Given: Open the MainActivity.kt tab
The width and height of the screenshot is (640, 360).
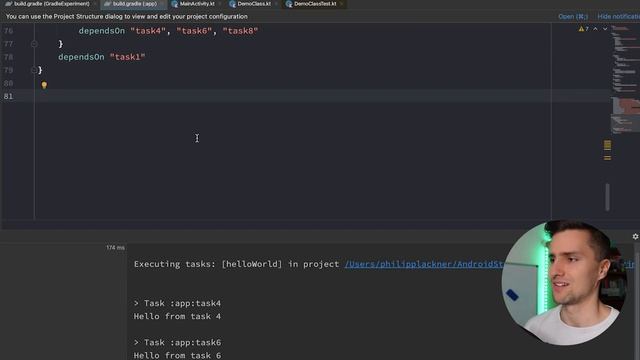Looking at the screenshot, I should [x=197, y=4].
